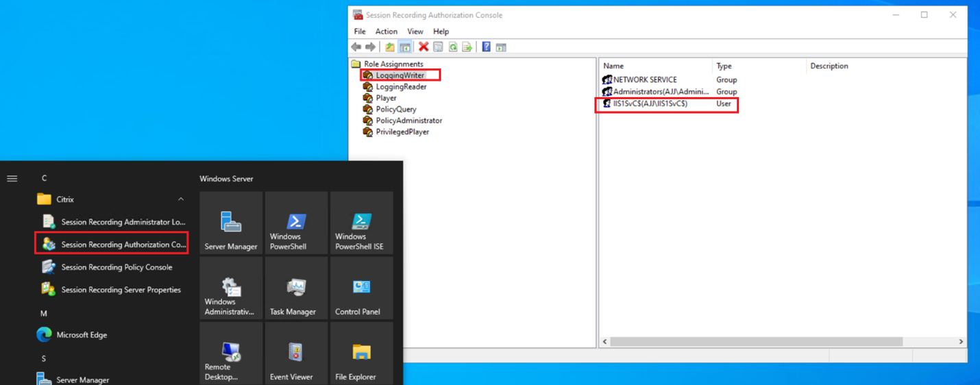Launch Session Recording Authorization Console

click(111, 245)
